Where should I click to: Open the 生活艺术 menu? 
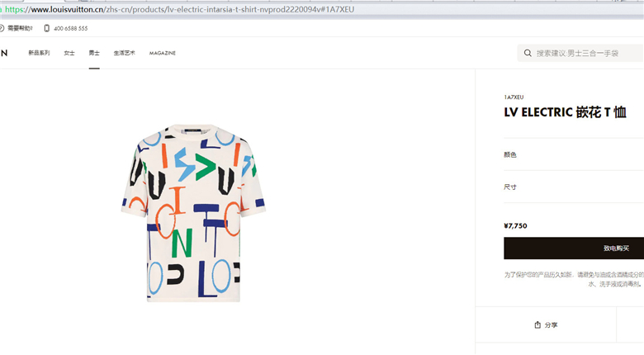coord(125,53)
